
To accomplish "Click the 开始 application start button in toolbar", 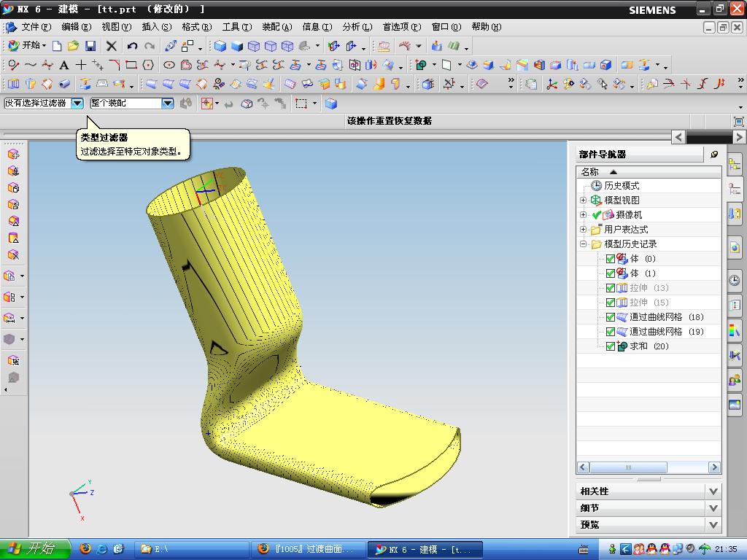I will tap(27, 46).
